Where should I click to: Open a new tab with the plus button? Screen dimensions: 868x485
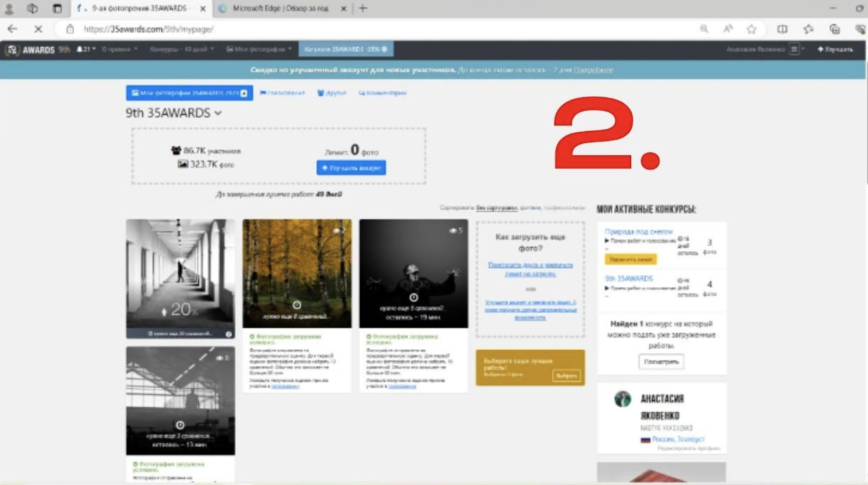363,8
